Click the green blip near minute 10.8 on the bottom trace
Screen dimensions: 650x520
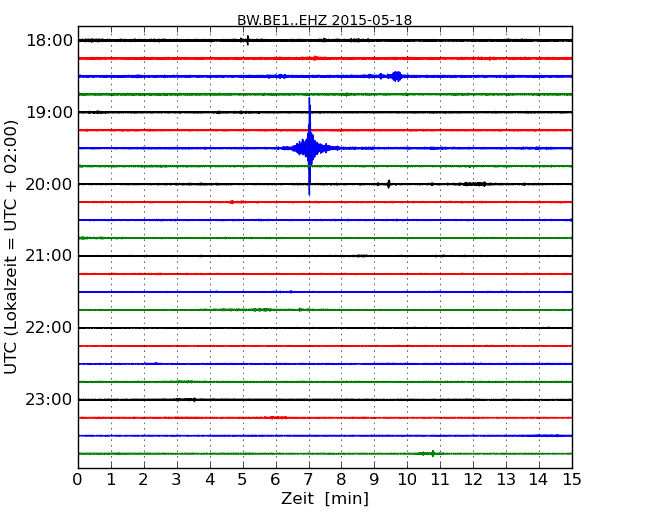[x=432, y=453]
